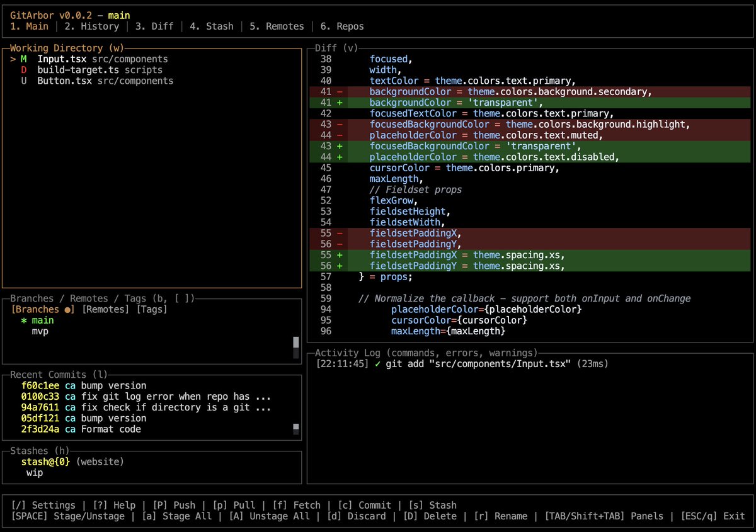Go to the 6. Repos tab

[341, 26]
